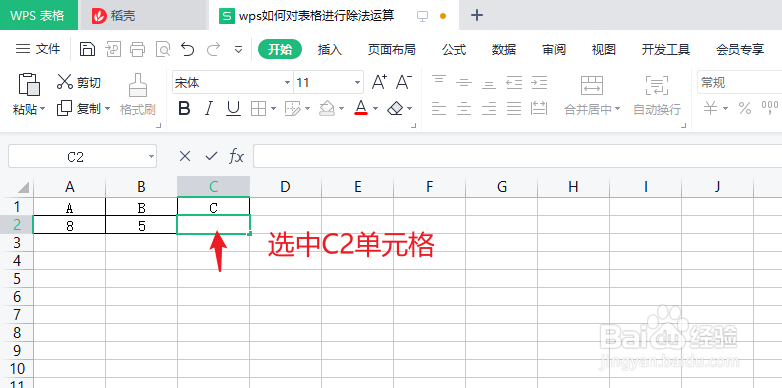This screenshot has width=782, height=388.
Task: Toggle Underline formatting
Action: click(x=233, y=108)
